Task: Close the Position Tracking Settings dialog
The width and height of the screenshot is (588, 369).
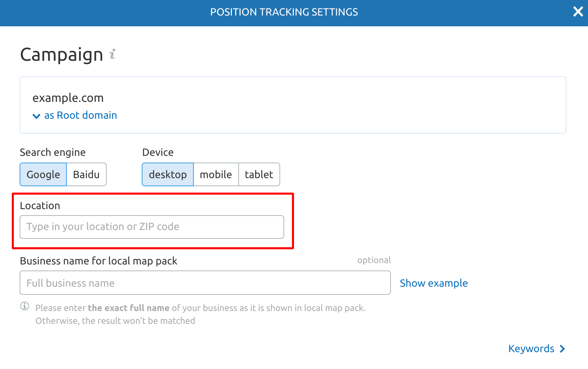Action: (x=578, y=11)
